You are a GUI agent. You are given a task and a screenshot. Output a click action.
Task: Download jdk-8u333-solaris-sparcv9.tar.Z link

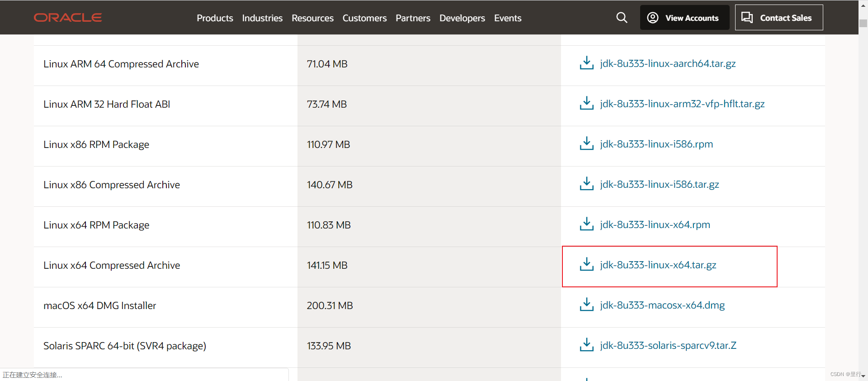668,346
